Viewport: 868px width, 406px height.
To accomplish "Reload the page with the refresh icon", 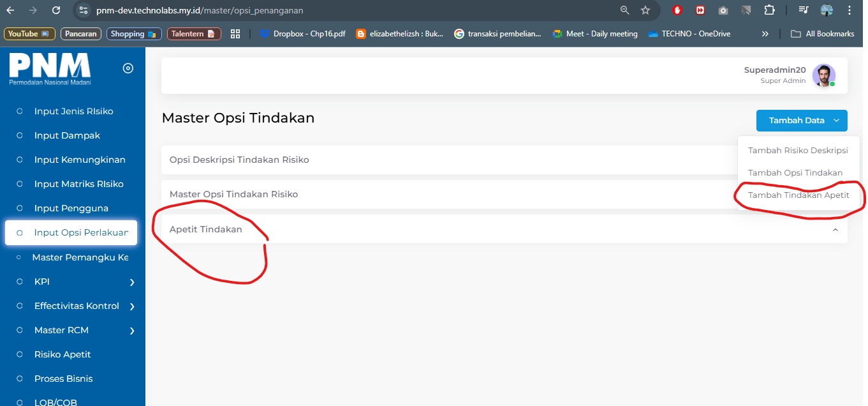I will pyautogui.click(x=55, y=10).
